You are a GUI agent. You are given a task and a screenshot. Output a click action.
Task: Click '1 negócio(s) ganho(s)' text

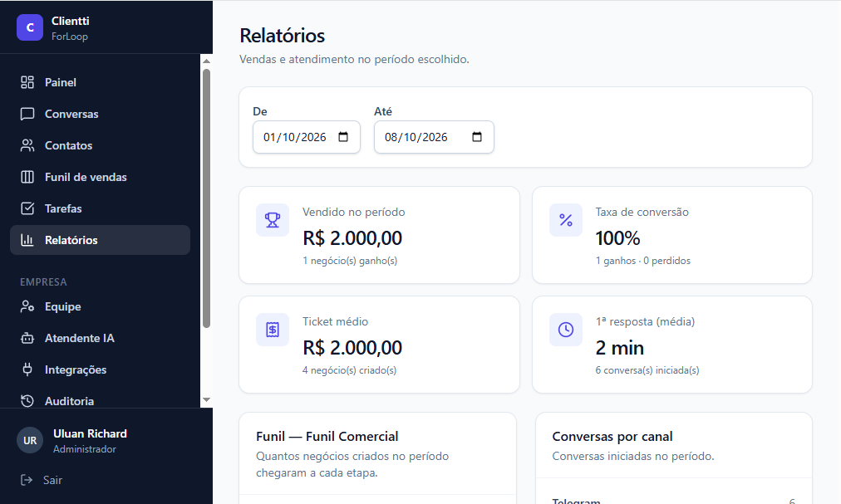[350, 261]
